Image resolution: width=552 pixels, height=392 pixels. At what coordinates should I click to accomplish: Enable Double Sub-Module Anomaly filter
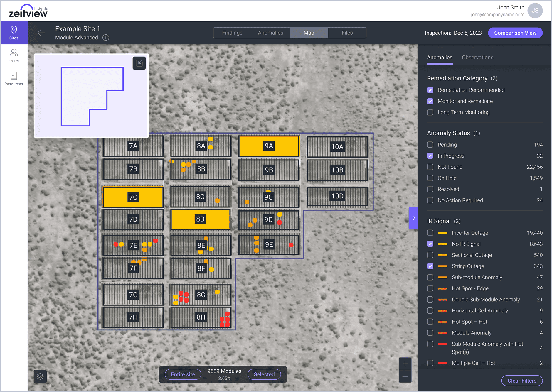click(430, 300)
